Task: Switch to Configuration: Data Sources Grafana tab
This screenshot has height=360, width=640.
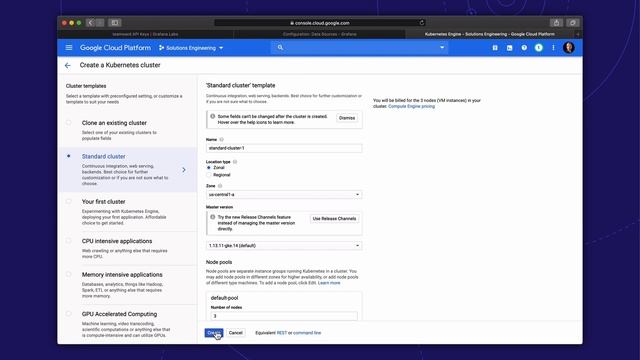Action: point(320,34)
